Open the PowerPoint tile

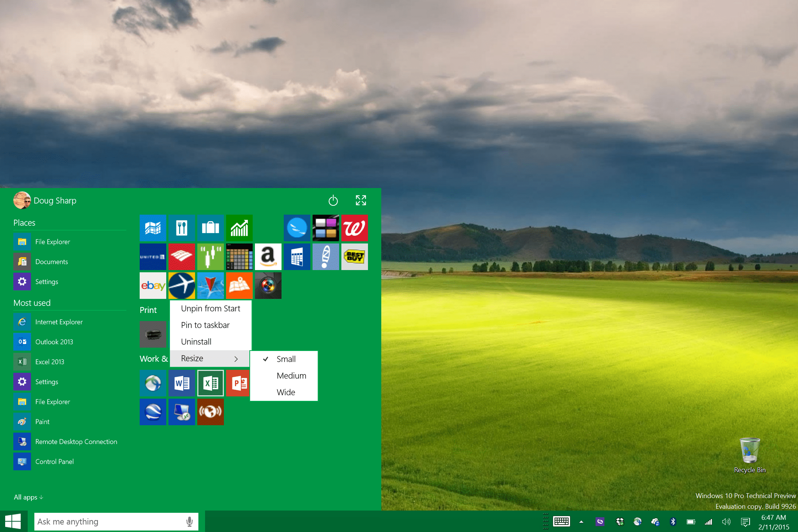(x=238, y=383)
